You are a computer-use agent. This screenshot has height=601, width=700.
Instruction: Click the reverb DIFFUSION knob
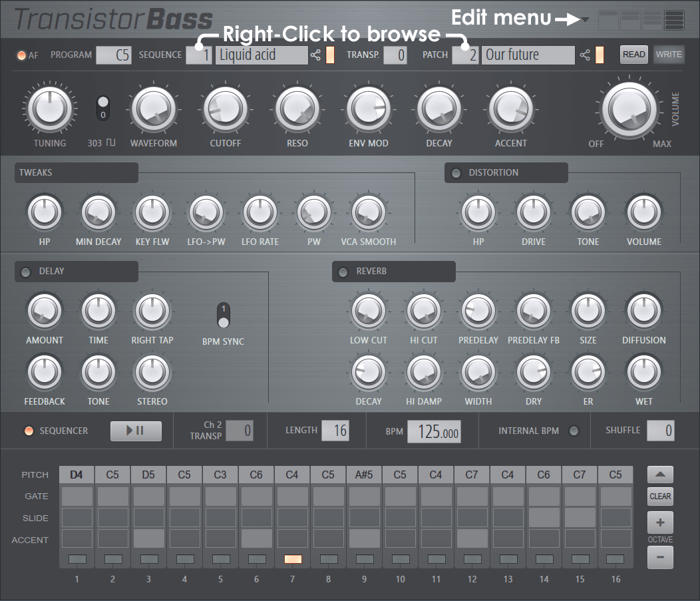click(x=643, y=311)
